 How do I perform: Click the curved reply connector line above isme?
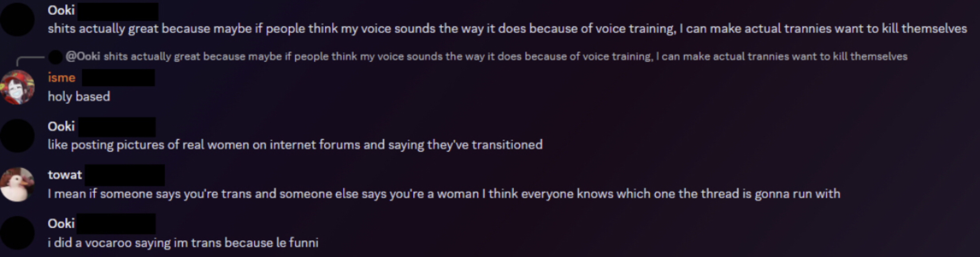point(30,61)
